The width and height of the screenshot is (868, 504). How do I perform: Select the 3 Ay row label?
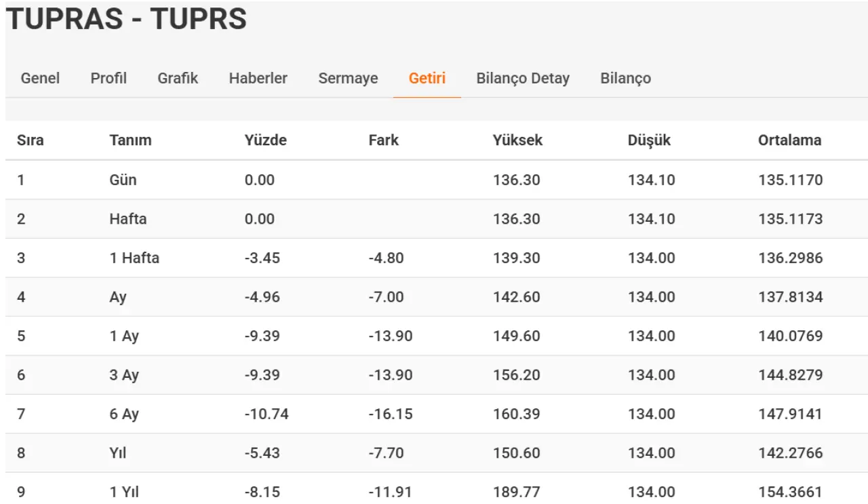click(124, 375)
